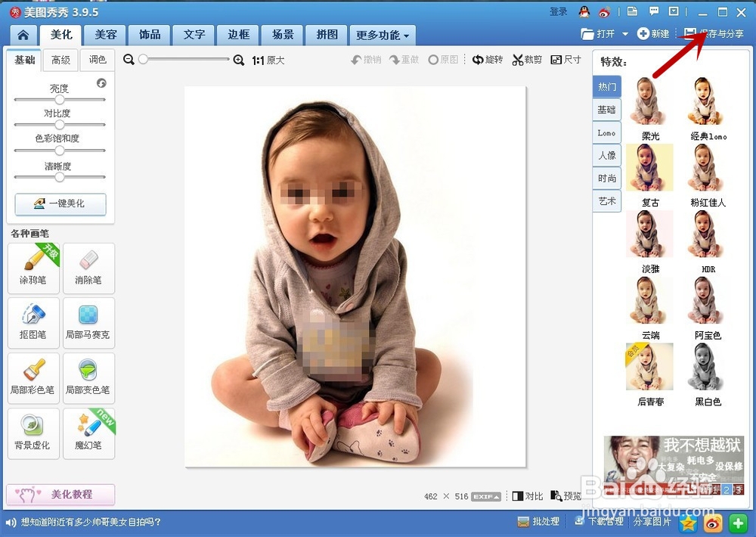Apply the 柔光 effect thumbnail
This screenshot has height=537, width=756.
(x=649, y=101)
